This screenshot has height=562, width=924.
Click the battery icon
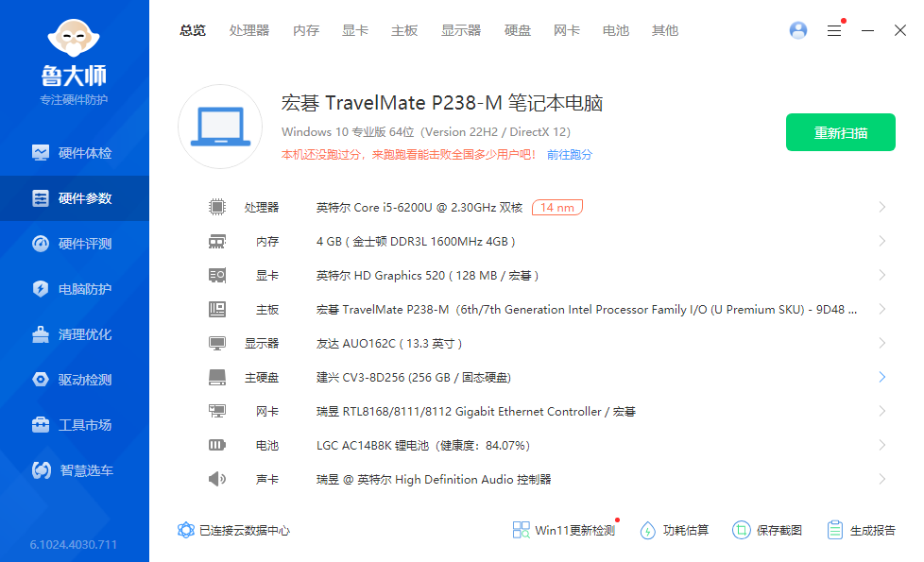click(217, 446)
